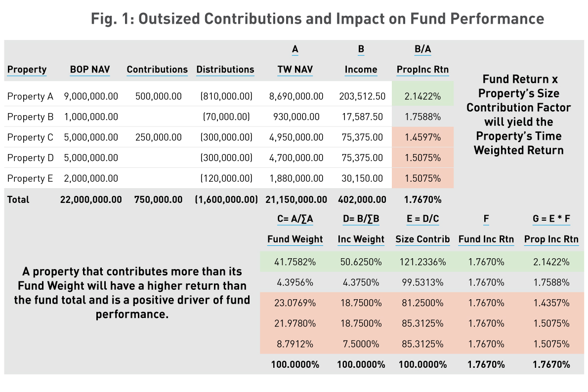Select the PropInc Rtn header label
This screenshot has width=588, height=392.
coord(422,70)
